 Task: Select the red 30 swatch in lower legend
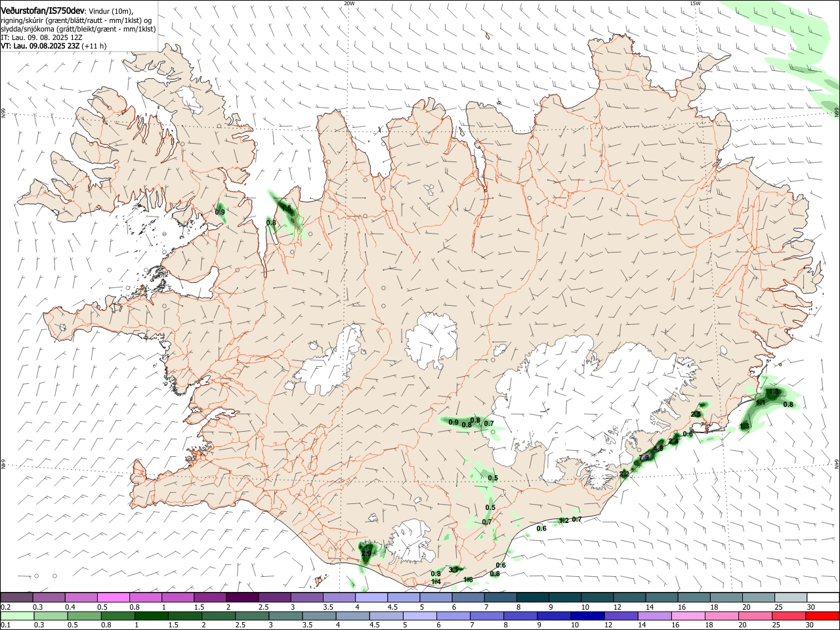pos(823,616)
